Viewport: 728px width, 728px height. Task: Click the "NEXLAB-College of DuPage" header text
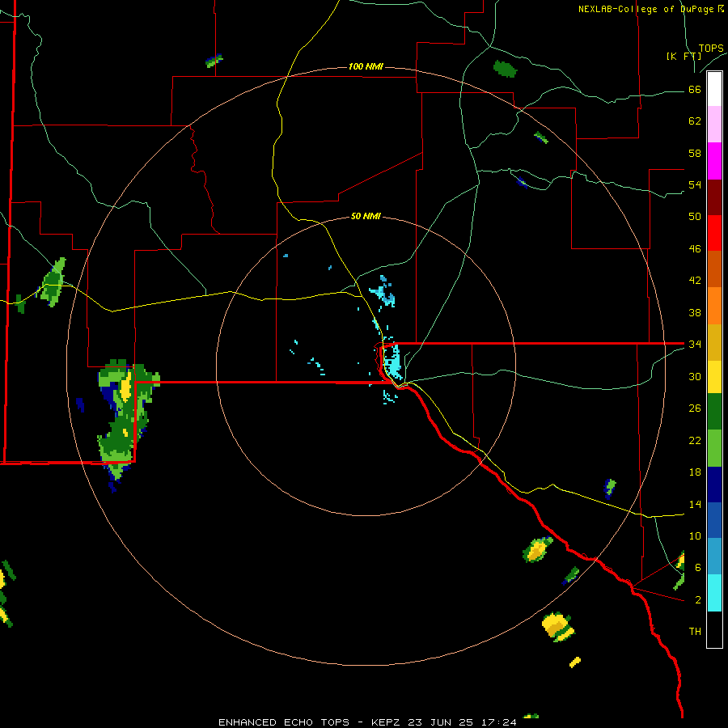tap(645, 9)
